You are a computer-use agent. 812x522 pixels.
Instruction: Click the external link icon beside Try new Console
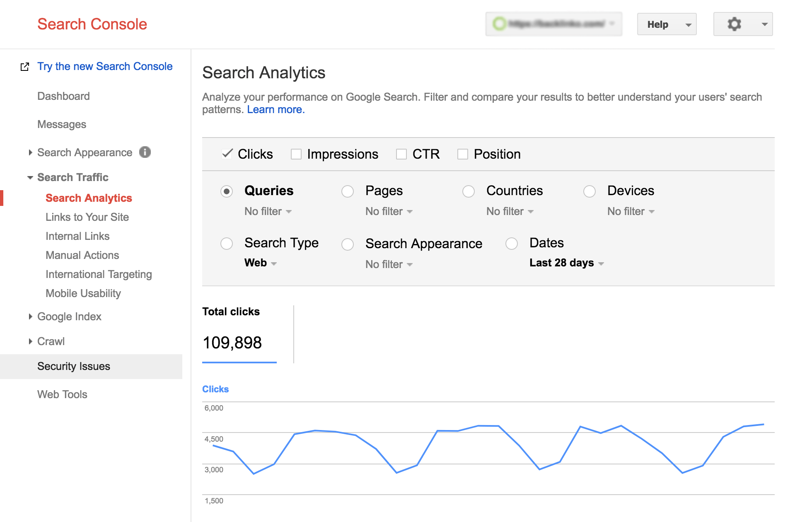[25, 67]
